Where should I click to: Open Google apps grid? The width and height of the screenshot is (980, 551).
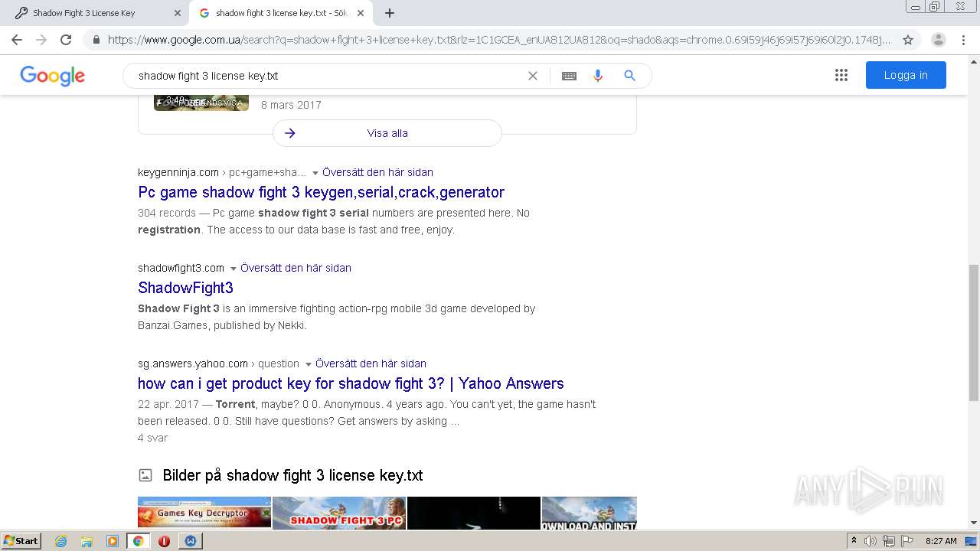pyautogui.click(x=841, y=75)
